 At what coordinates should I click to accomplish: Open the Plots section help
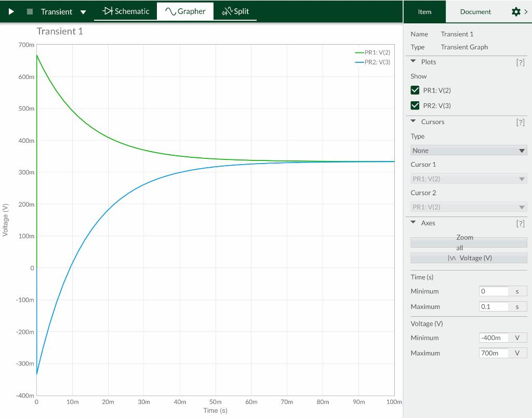(521, 62)
